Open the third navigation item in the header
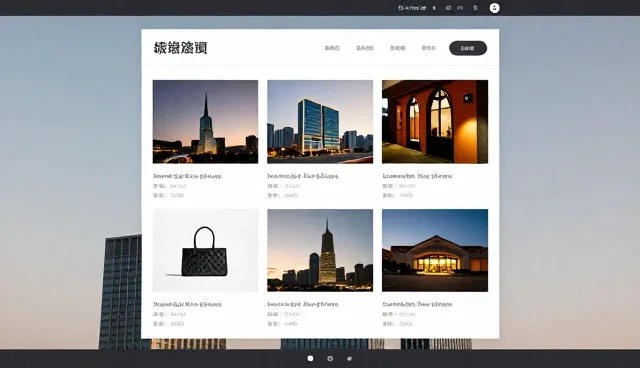Screen dimensions: 640x368 398,48
